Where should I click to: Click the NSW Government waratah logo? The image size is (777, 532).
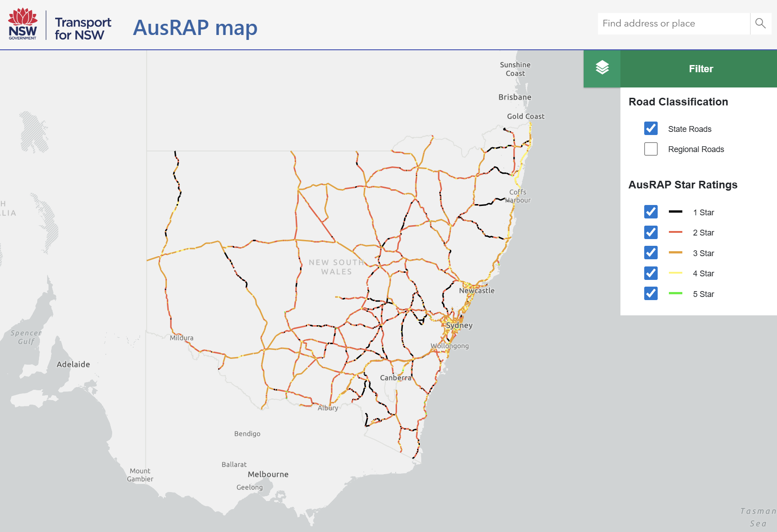(23, 24)
